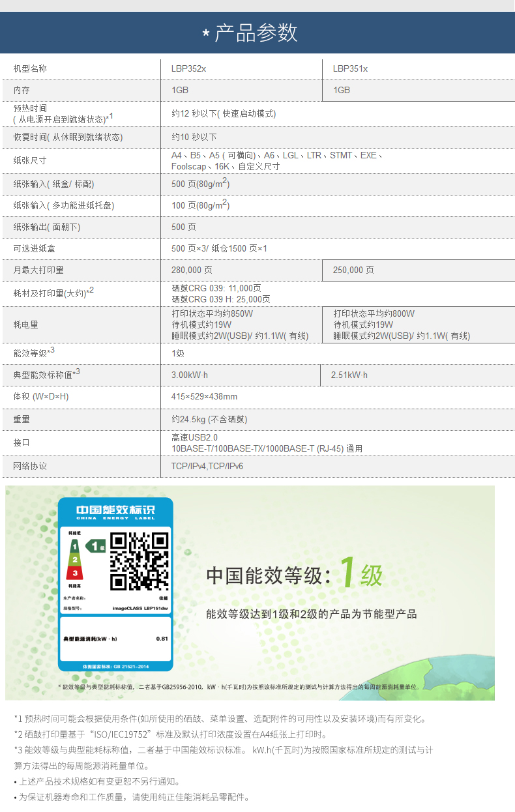Click the yellow level 2 bar on the energy label

point(76,560)
